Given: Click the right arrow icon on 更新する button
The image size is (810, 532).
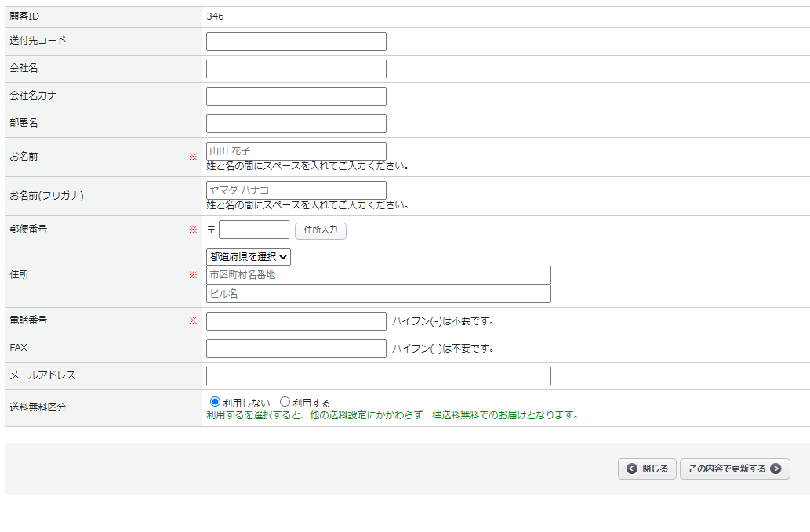Looking at the screenshot, I should coord(775,469).
